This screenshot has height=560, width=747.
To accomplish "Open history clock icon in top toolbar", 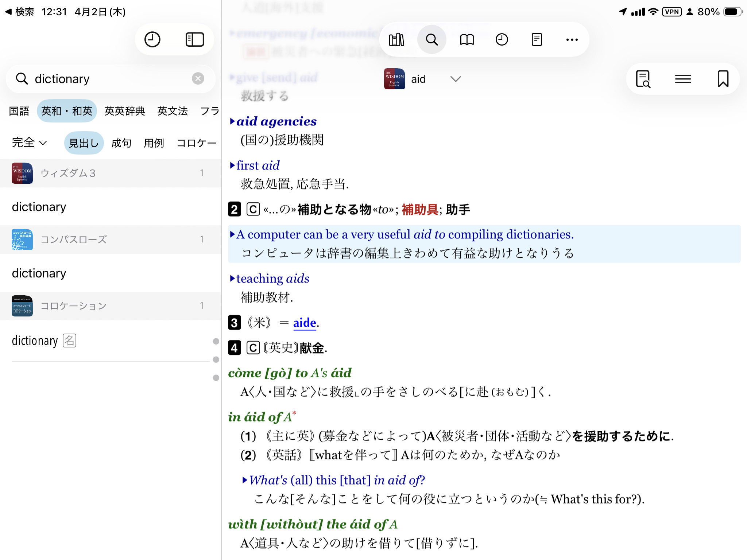I will click(x=502, y=39).
